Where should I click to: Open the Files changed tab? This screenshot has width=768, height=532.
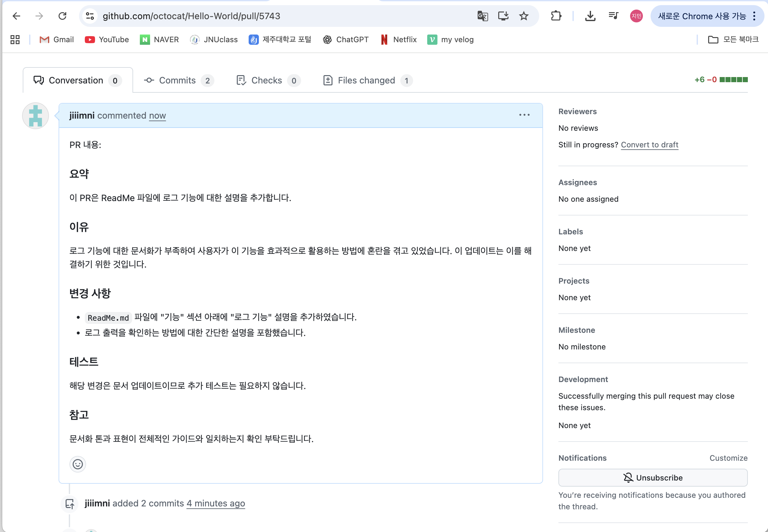pos(367,80)
